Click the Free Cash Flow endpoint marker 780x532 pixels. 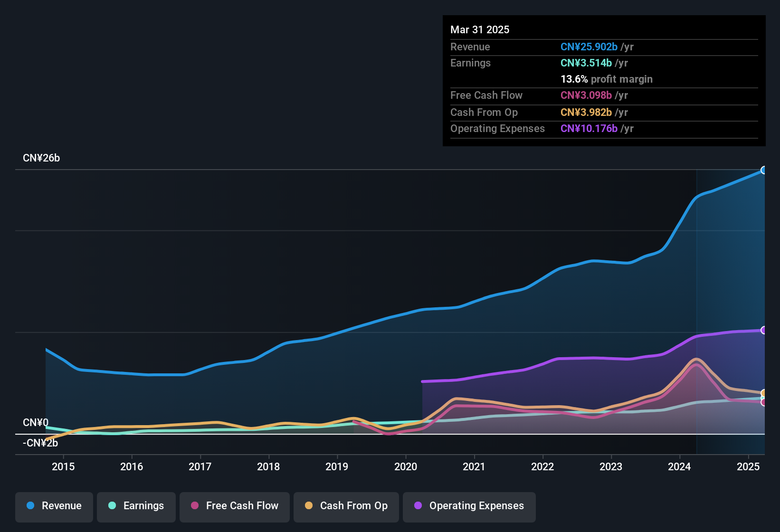[x=764, y=402]
